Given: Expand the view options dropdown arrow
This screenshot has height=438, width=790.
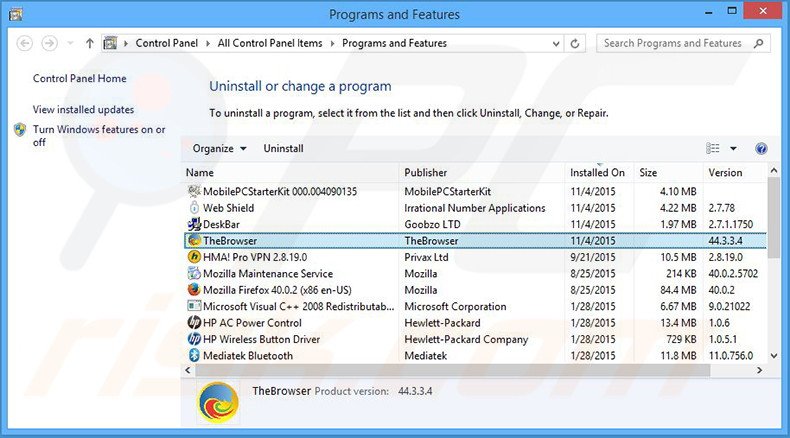Looking at the screenshot, I should (733, 149).
